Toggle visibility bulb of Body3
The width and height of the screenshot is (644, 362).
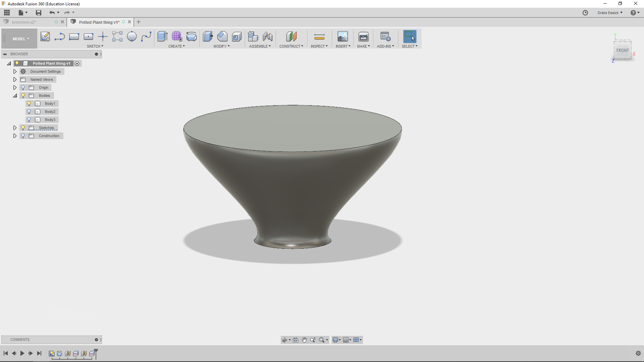tap(29, 120)
